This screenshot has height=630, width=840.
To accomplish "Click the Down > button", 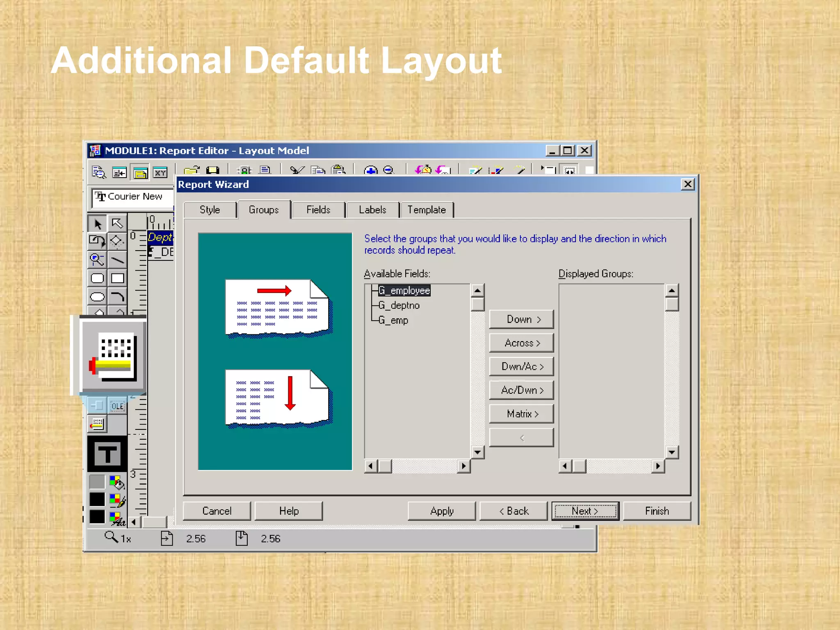I will [x=521, y=319].
